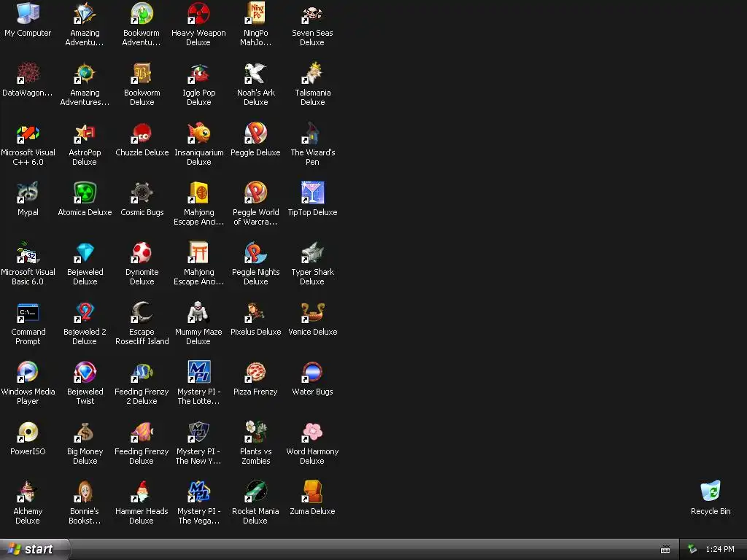Image resolution: width=747 pixels, height=560 pixels.
Task: Click the Water Bugs shortcut
Action: pyautogui.click(x=312, y=372)
